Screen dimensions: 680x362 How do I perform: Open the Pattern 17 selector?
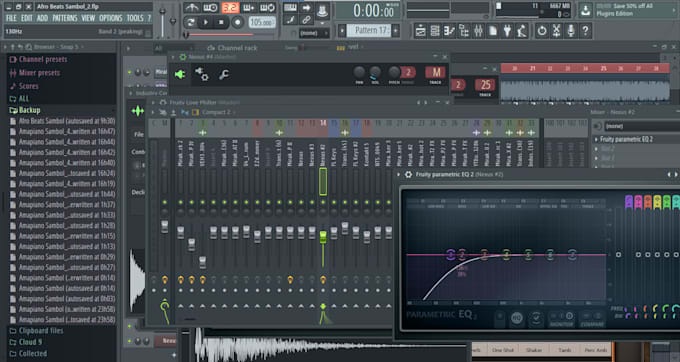pos(369,30)
